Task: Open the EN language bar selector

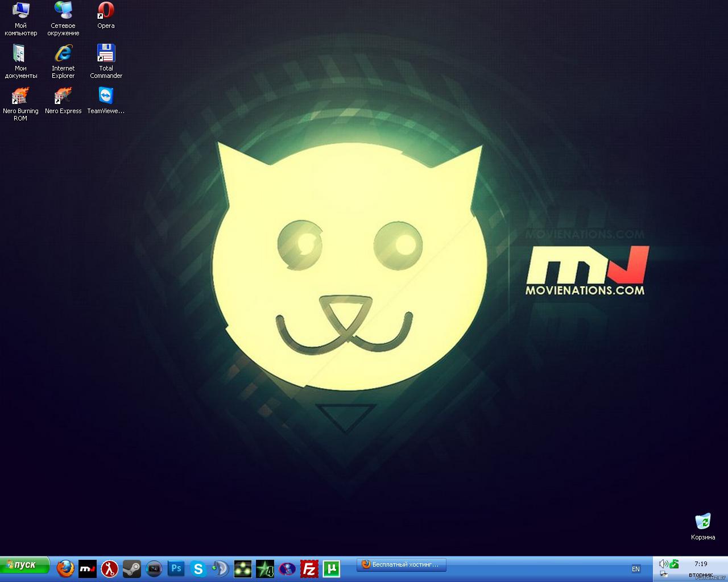Action: point(636,569)
